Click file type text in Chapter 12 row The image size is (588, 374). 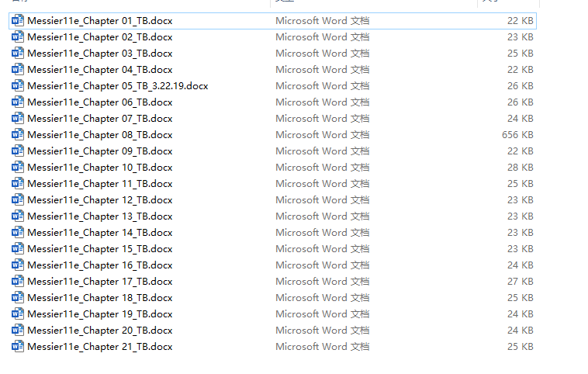pyautogui.click(x=323, y=200)
